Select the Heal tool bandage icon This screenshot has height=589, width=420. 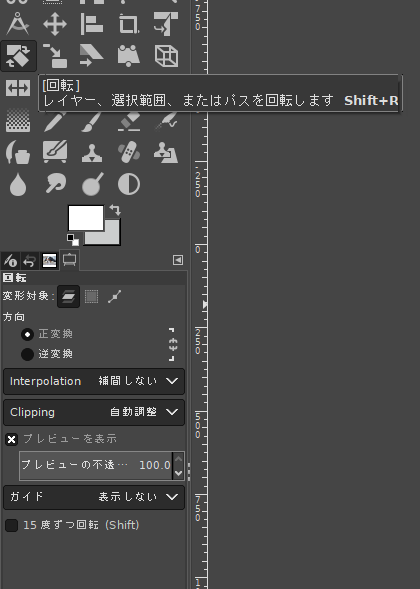(128, 152)
